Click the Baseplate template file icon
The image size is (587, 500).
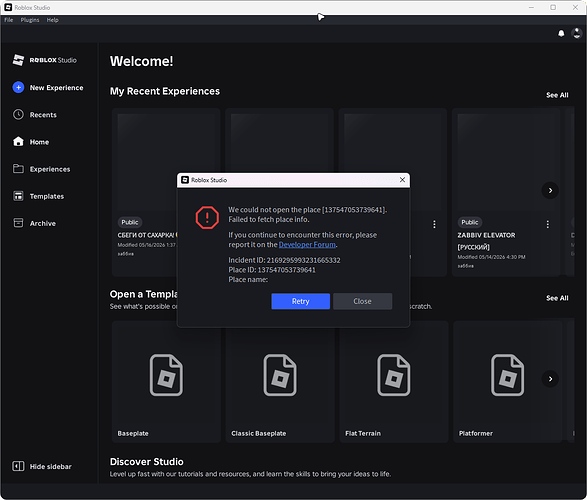tap(166, 375)
